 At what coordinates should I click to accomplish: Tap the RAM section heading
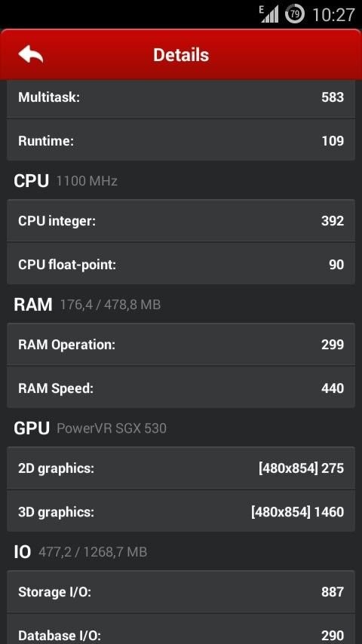point(33,305)
